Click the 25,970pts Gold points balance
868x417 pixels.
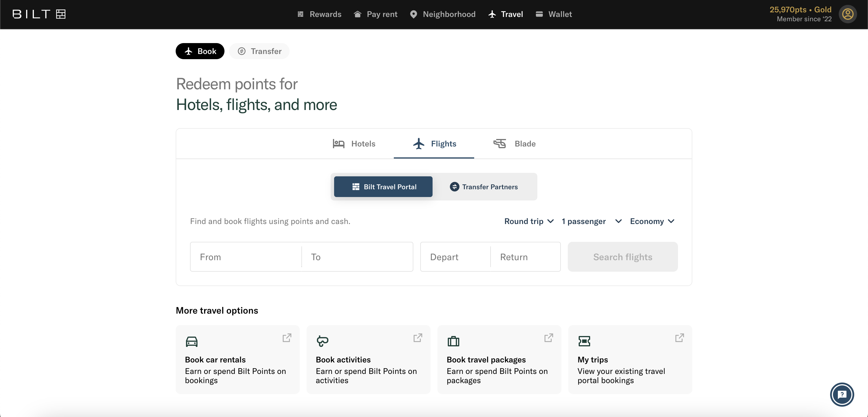click(x=800, y=9)
